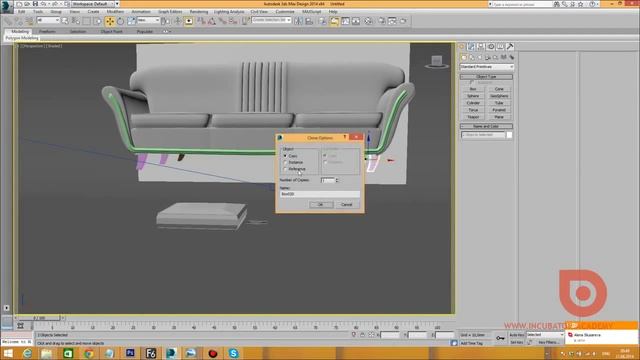Select the Cameras category in Create panel

tap(488, 58)
